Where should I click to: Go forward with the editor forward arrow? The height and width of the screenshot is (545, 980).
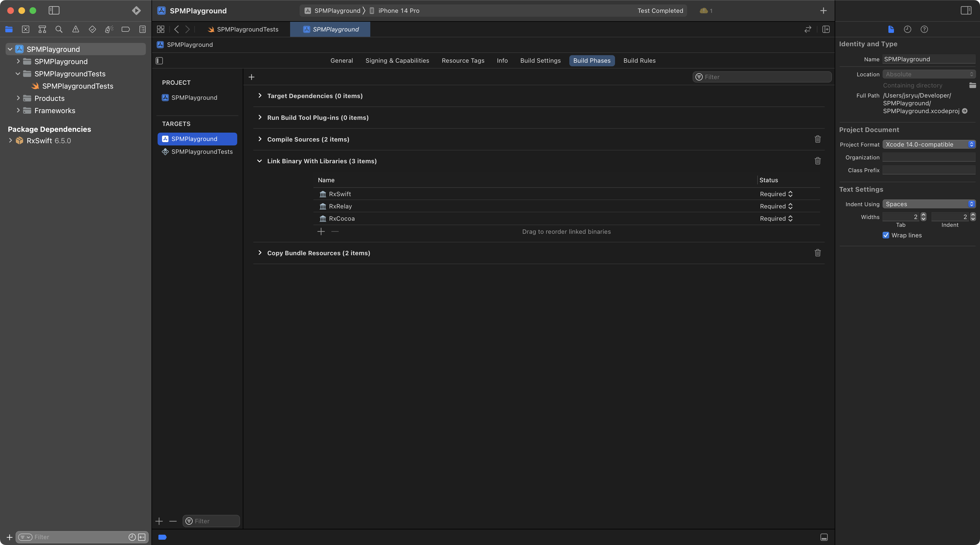(187, 29)
